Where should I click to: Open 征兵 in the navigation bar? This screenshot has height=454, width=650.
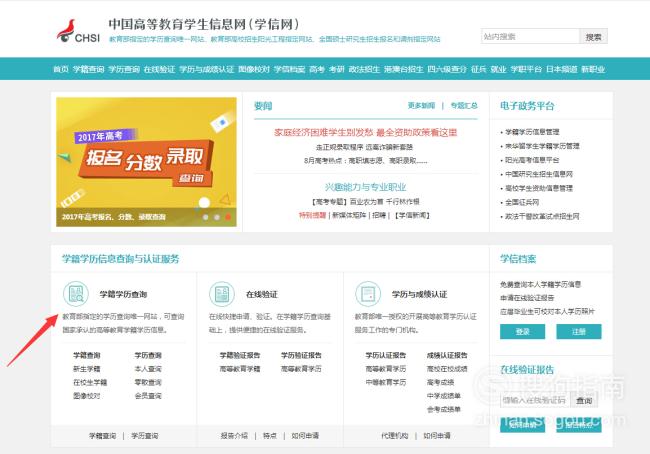click(x=478, y=69)
